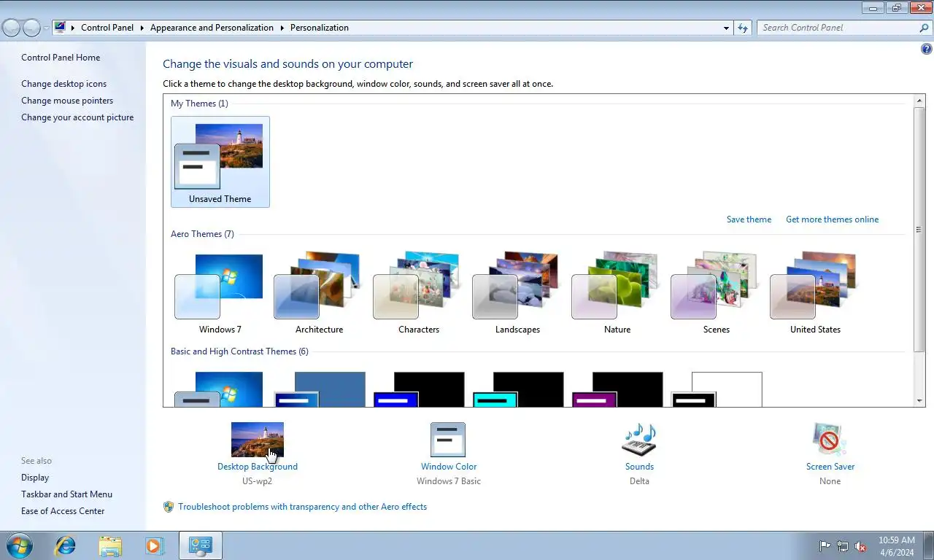
Task: Open the Sounds settings icon
Action: point(639,440)
